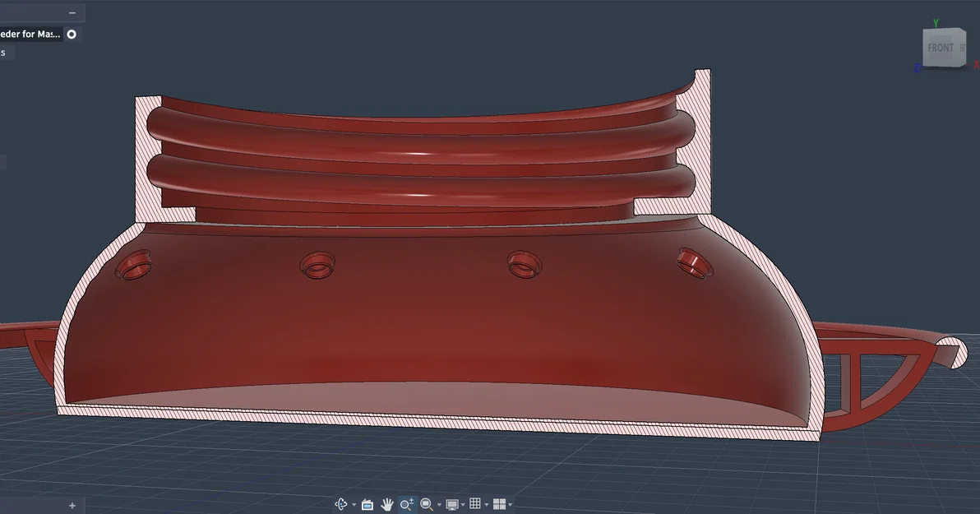Select the highlighted Zoom tool
Image resolution: width=980 pixels, height=514 pixels.
407,504
